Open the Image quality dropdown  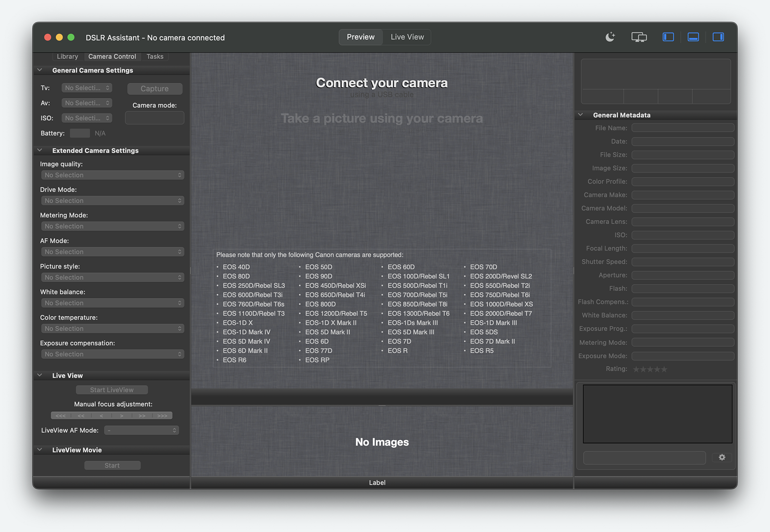113,175
